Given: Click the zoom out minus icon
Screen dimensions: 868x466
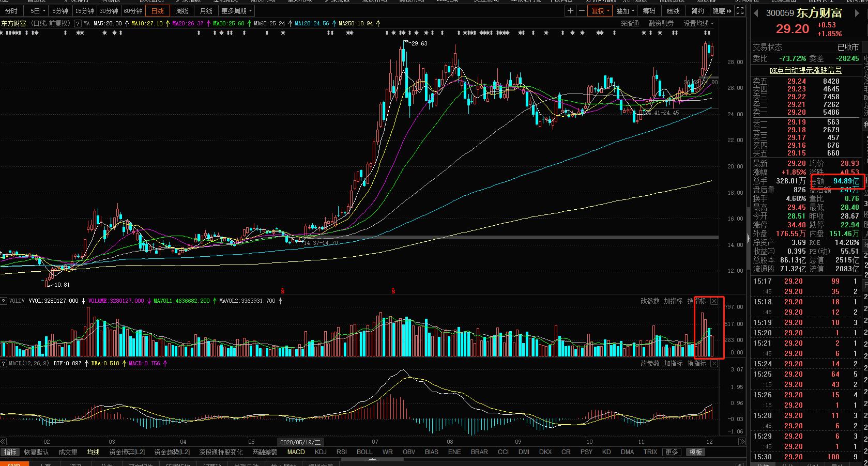Looking at the screenshot, I should [x=582, y=11].
